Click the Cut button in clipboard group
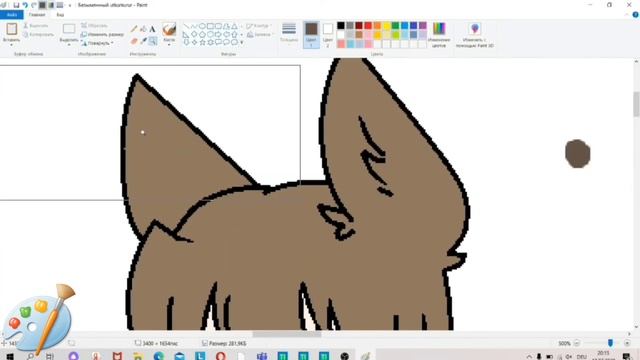This screenshot has width=640, height=360. (36, 25)
